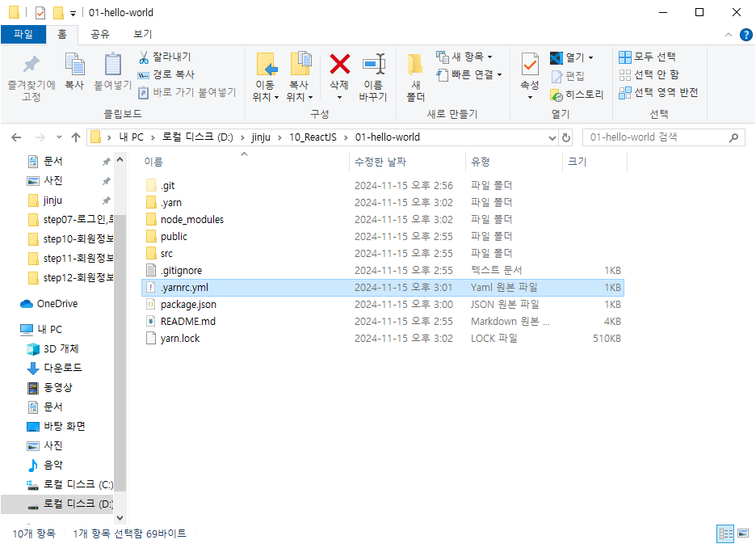This screenshot has height=544, width=756.
Task: Cut selection with 잘라내기 scissors
Action: click(165, 57)
